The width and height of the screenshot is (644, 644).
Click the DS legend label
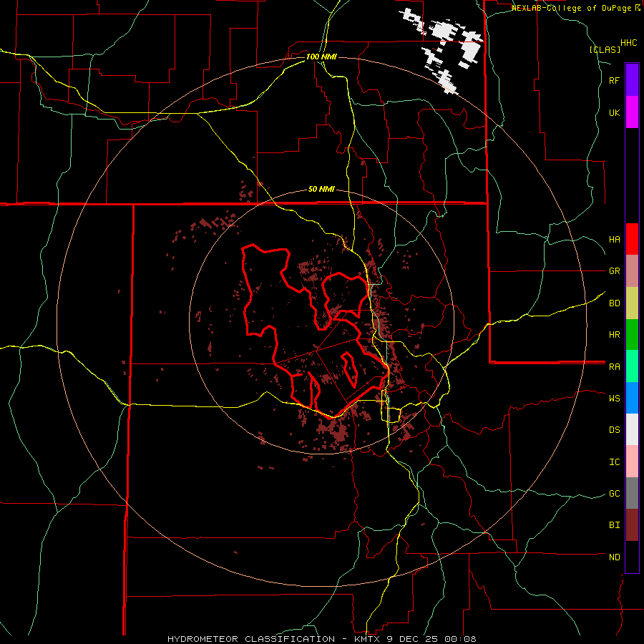tap(614, 430)
